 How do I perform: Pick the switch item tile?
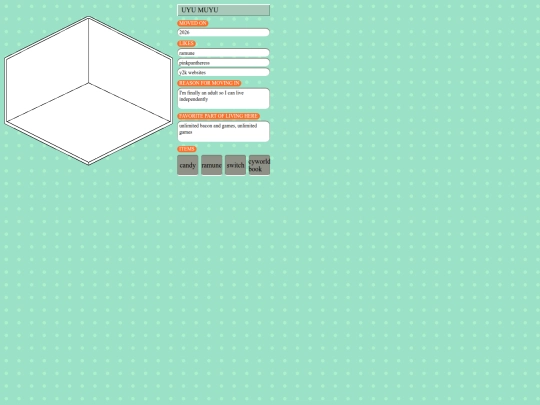(236, 165)
